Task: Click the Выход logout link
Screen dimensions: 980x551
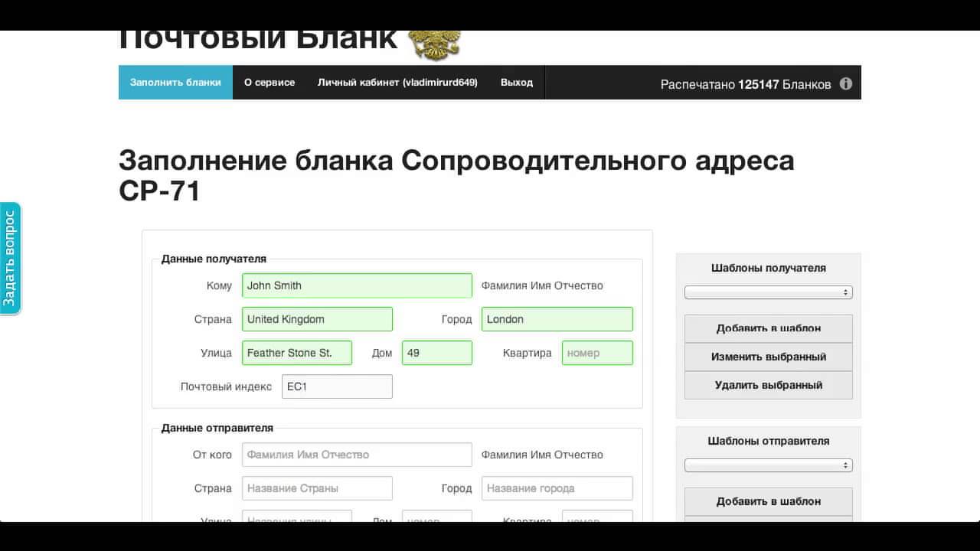Action: [517, 82]
